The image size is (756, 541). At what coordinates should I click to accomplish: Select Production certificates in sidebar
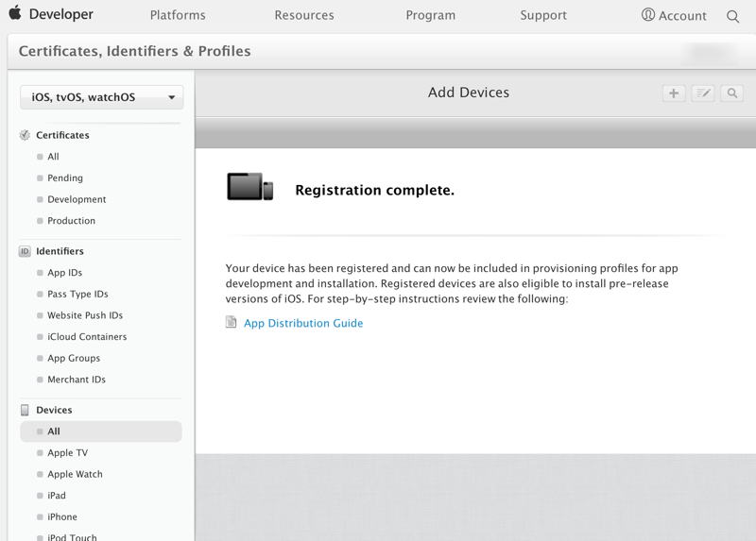[71, 221]
